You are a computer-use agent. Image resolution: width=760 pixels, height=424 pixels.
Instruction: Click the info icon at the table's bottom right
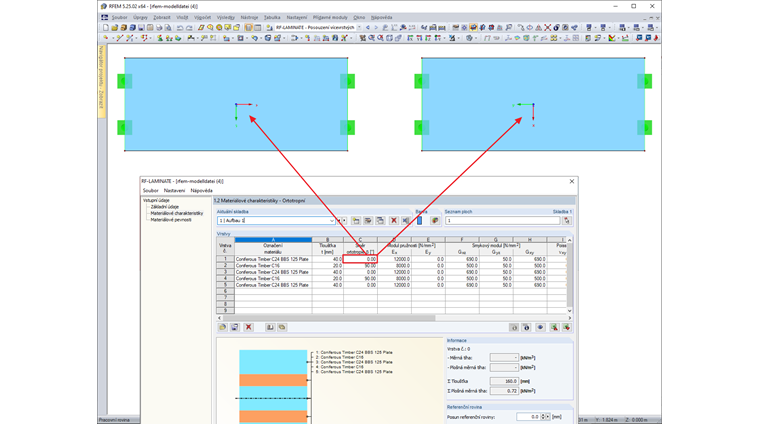526,328
